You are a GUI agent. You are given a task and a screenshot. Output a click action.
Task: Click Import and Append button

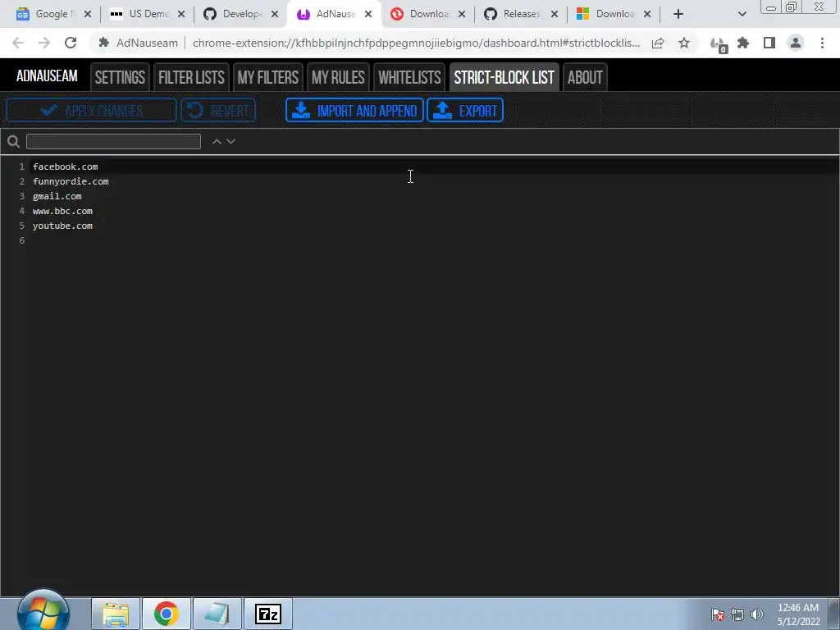coord(354,111)
